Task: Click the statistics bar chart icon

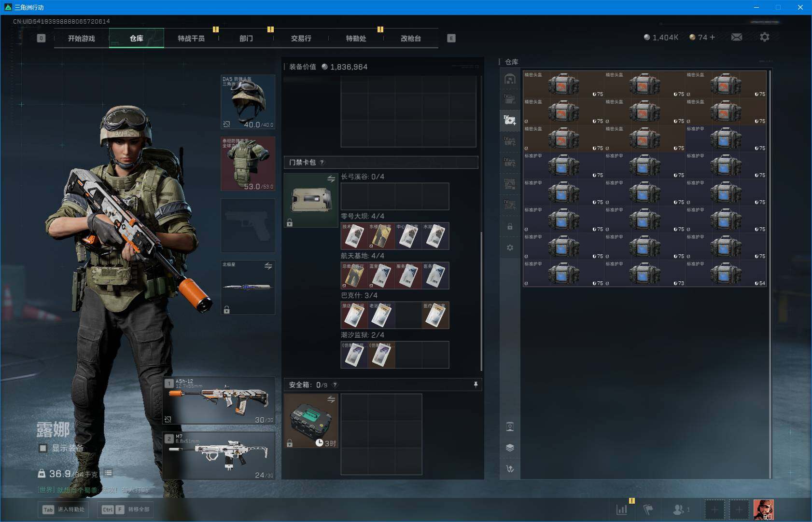Action: (622, 509)
